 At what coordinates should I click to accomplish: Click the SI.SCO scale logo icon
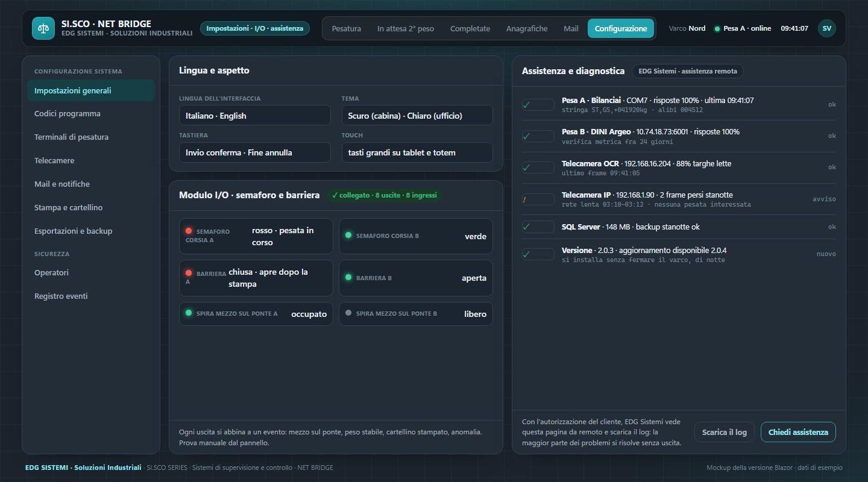coord(43,28)
